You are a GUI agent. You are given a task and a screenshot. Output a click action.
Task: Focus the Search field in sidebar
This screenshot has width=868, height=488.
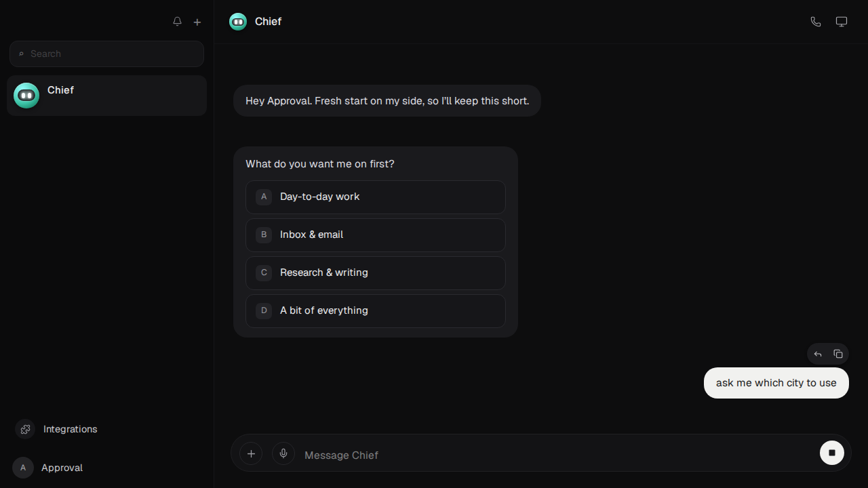pos(106,54)
